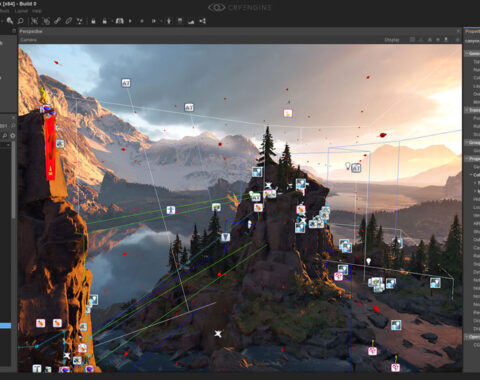Open the Help menu

click(37, 11)
